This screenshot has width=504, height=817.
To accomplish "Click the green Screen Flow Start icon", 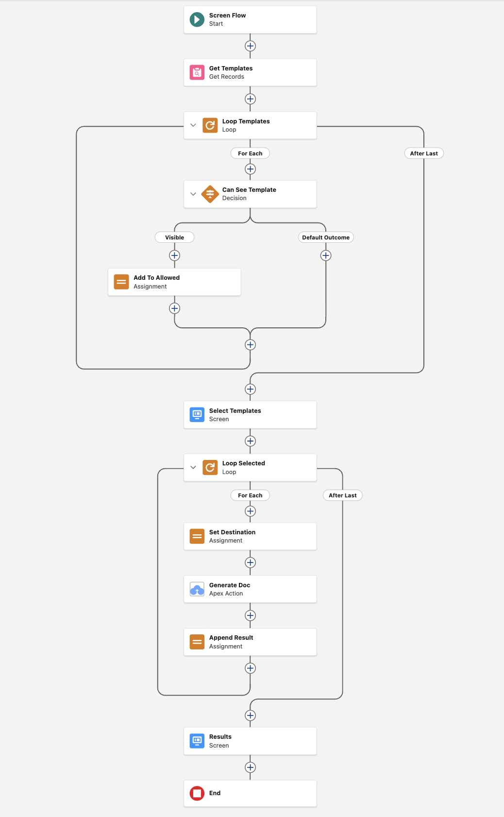I will [x=197, y=19].
